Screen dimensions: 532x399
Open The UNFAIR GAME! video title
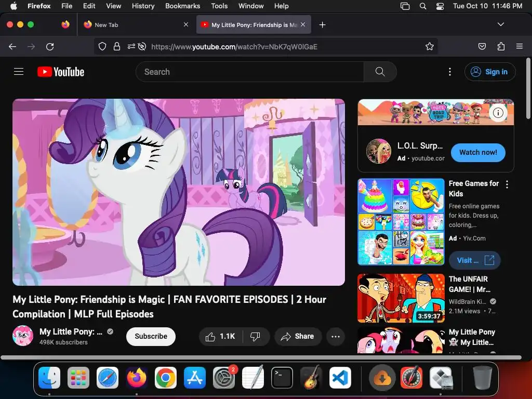pos(470,284)
